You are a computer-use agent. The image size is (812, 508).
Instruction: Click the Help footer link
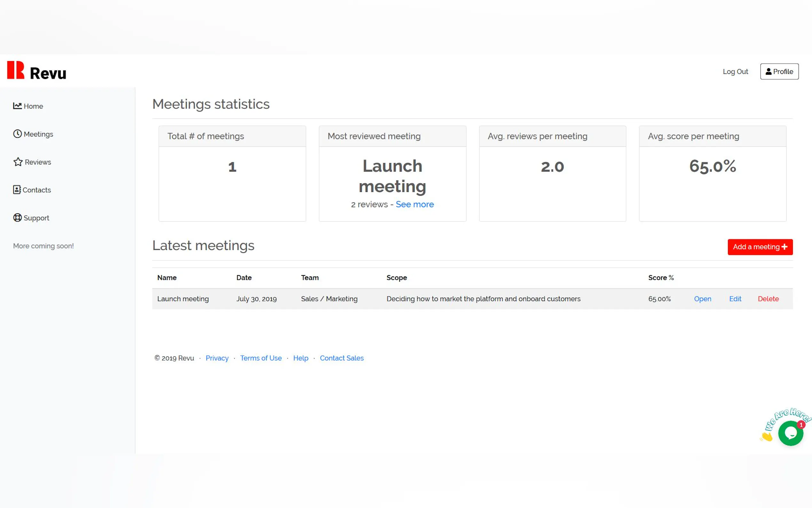301,358
